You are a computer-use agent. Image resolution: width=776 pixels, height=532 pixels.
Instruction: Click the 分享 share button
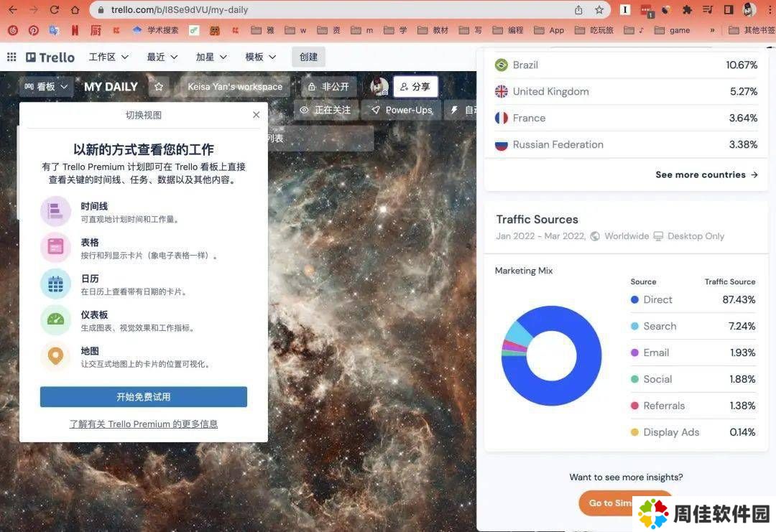pyautogui.click(x=415, y=87)
